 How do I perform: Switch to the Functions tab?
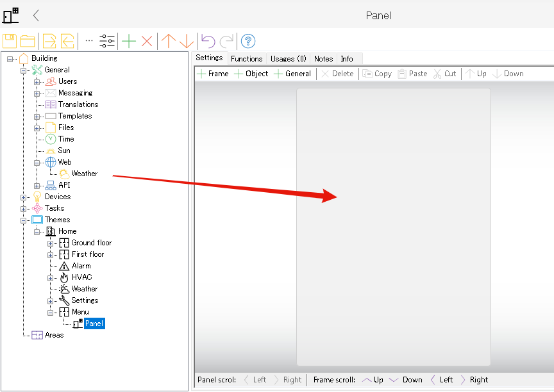(247, 59)
